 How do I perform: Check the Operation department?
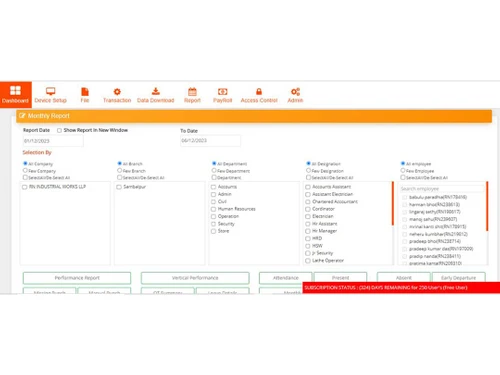coord(214,216)
